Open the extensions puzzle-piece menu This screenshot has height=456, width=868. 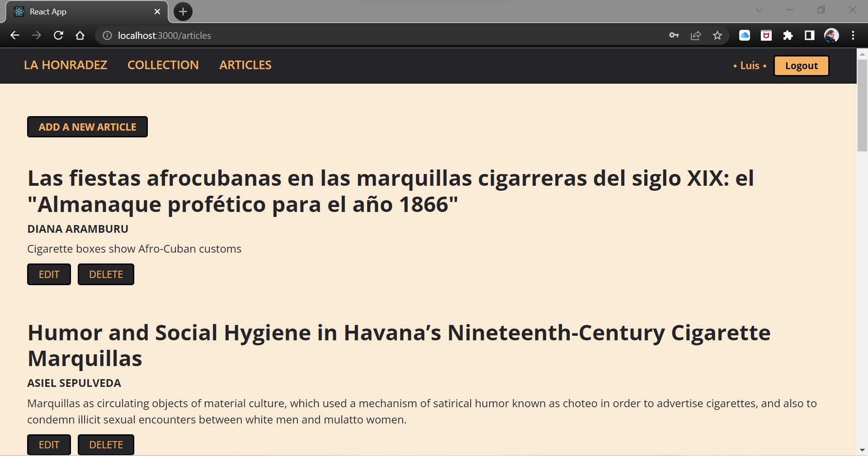pyautogui.click(x=788, y=35)
